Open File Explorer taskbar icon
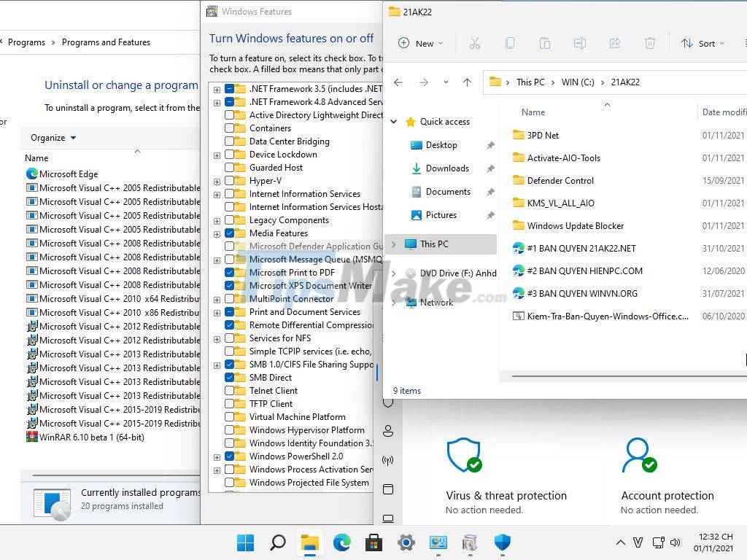 [x=309, y=542]
